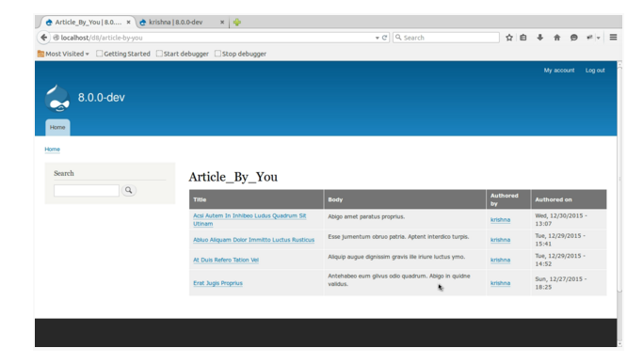Go to browser home icon
Screen dimensions: 643x364
coord(557,38)
